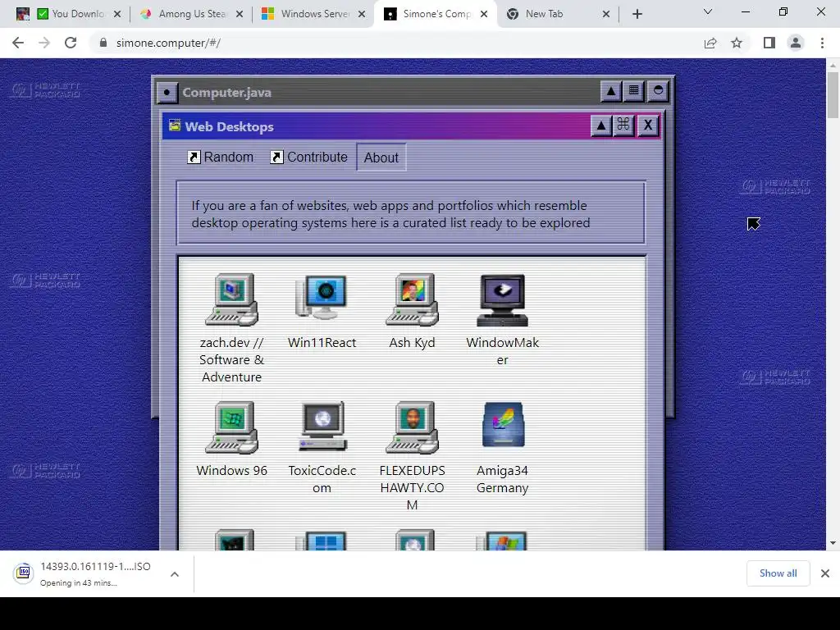Close the Web Desktops window with X
840x630 pixels.
[x=648, y=126]
